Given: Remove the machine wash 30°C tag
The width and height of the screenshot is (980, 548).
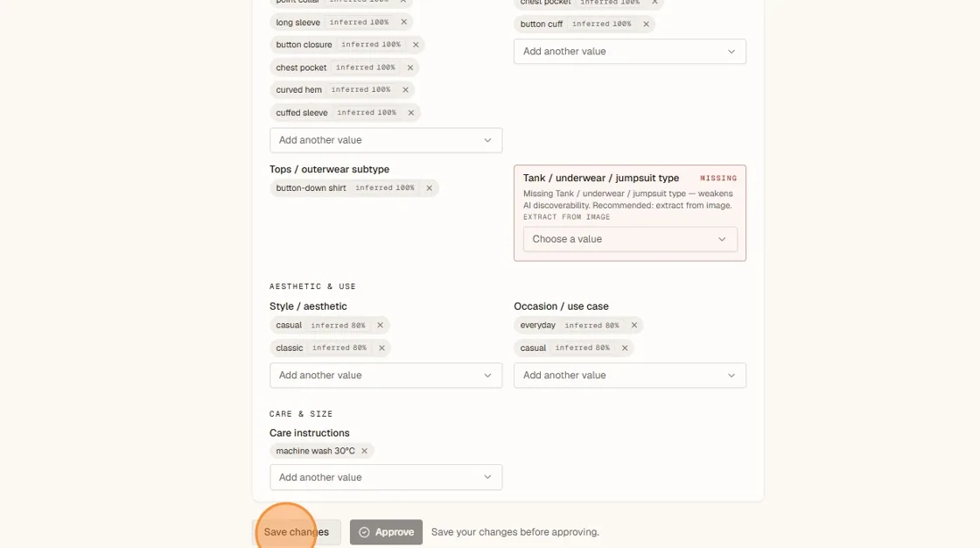Looking at the screenshot, I should click(x=364, y=451).
